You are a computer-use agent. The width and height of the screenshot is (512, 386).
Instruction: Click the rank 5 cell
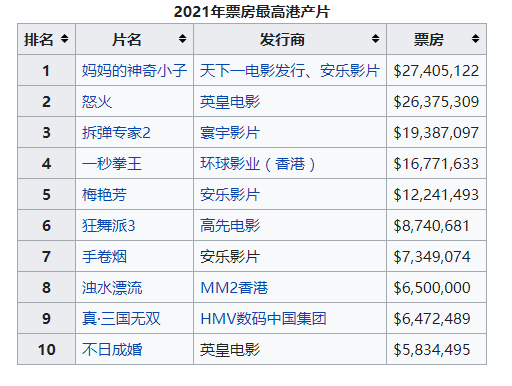(x=46, y=195)
